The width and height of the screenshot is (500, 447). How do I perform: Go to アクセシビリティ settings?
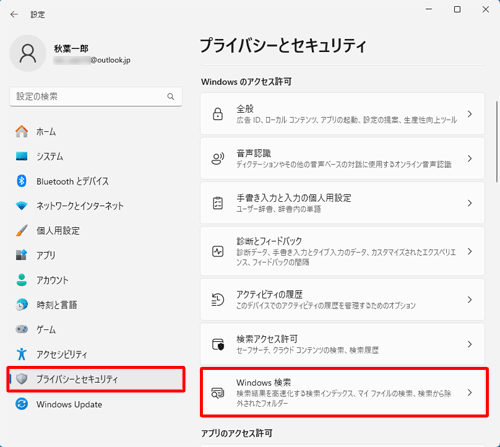coord(96,354)
